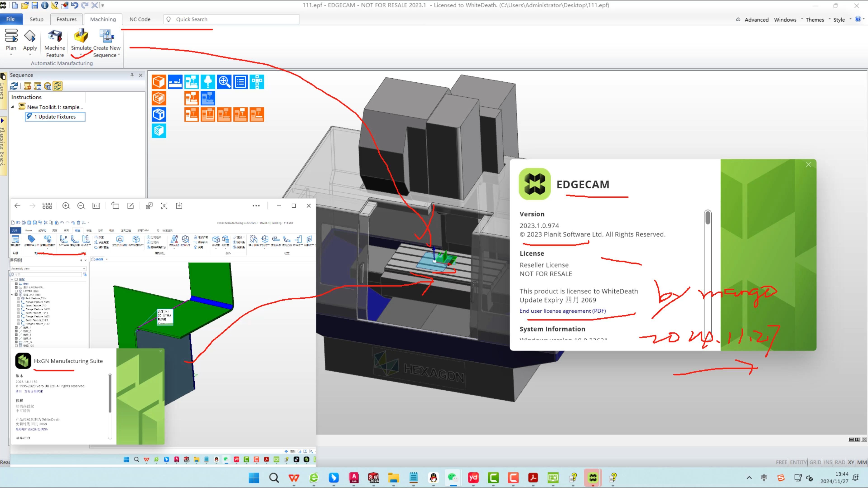Click the Simulate machining icon
The width and height of the screenshot is (868, 488).
81,36
